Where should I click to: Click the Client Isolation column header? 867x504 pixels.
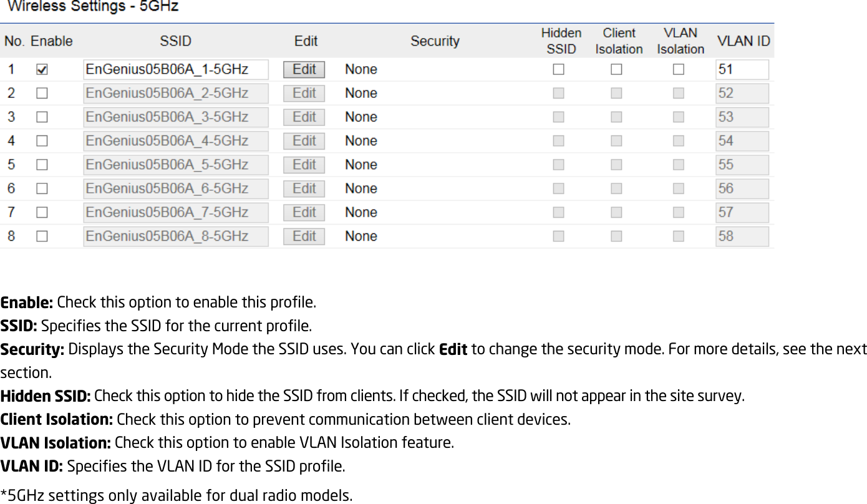pyautogui.click(x=619, y=41)
